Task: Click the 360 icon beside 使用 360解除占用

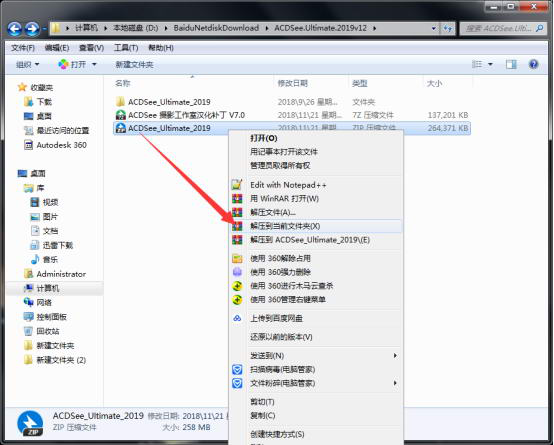Action: [x=237, y=258]
